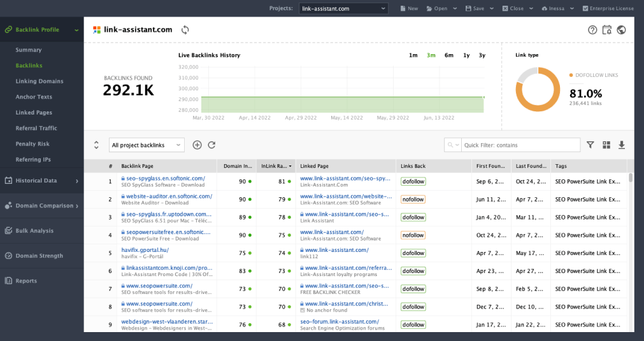Click the quick filter search icon
The height and width of the screenshot is (341, 644).
(x=450, y=145)
